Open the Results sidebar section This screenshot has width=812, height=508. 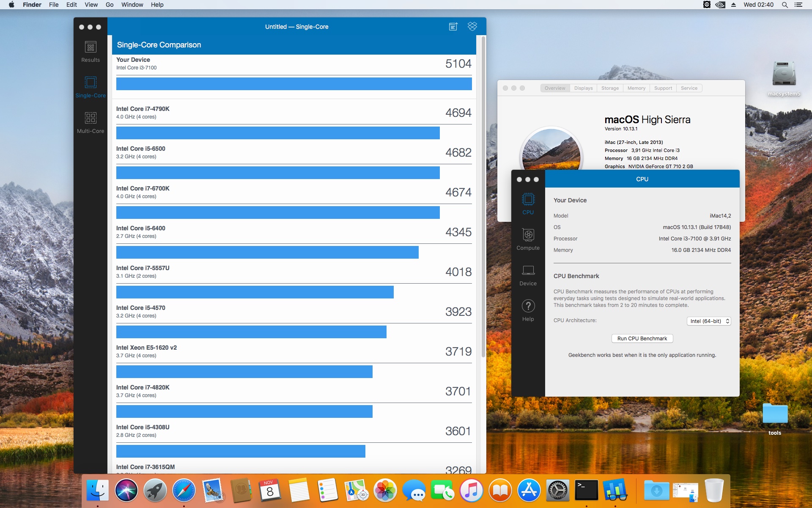tap(91, 52)
